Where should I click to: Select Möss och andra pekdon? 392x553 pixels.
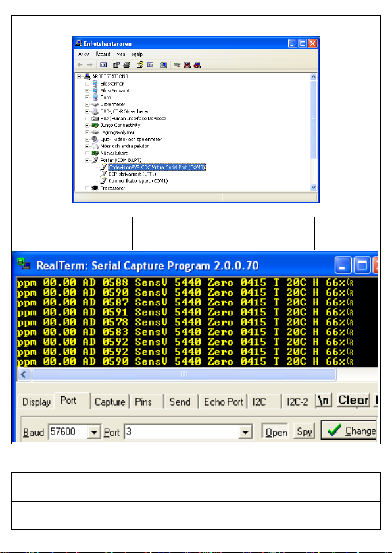pyautogui.click(x=125, y=146)
